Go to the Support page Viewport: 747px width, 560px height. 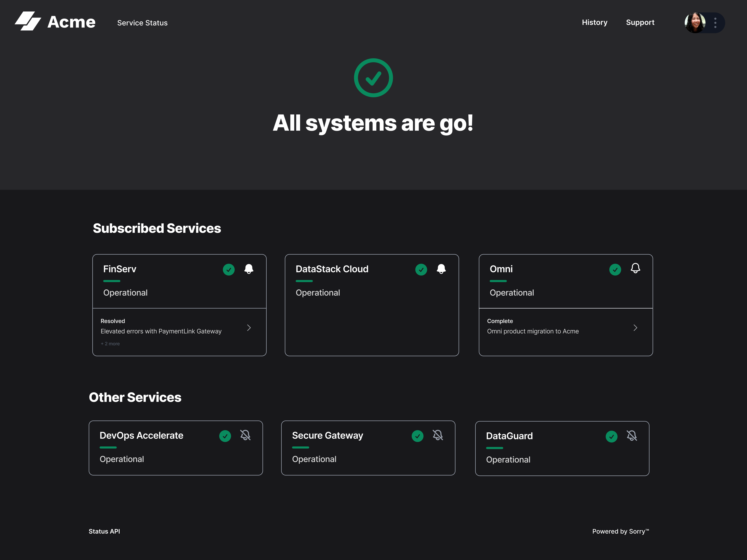pos(640,22)
